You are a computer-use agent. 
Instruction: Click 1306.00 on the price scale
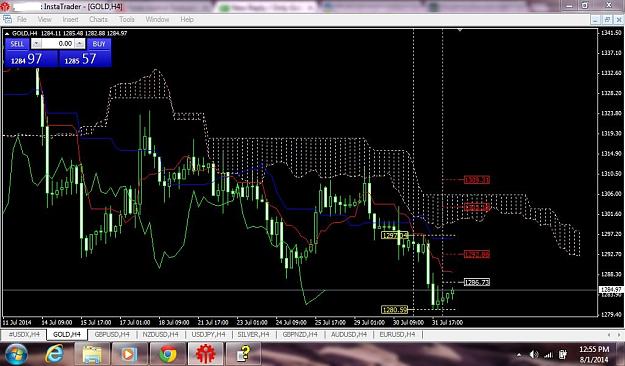(x=611, y=193)
